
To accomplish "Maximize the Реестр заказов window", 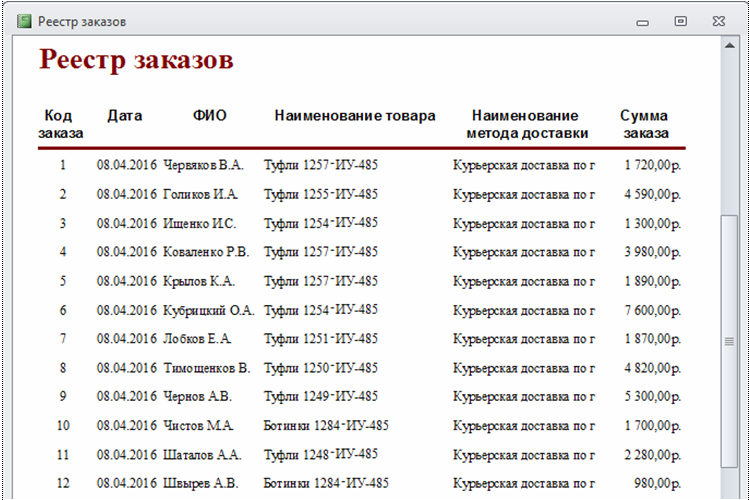I will (x=680, y=21).
